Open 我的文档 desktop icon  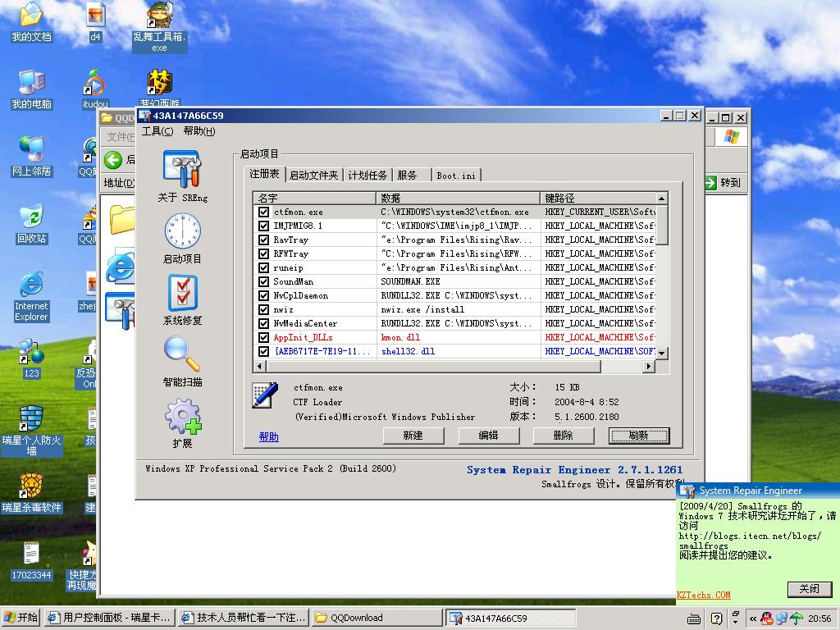(32, 15)
